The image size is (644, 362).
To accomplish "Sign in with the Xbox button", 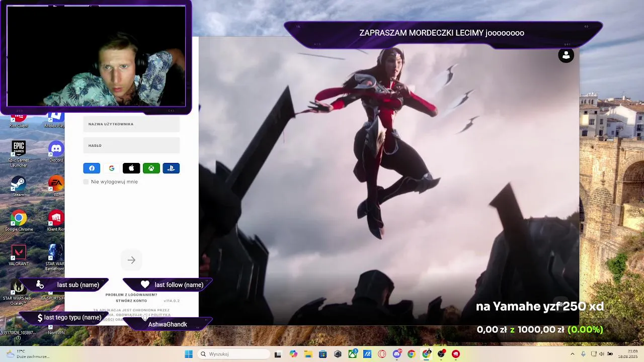I will click(151, 168).
